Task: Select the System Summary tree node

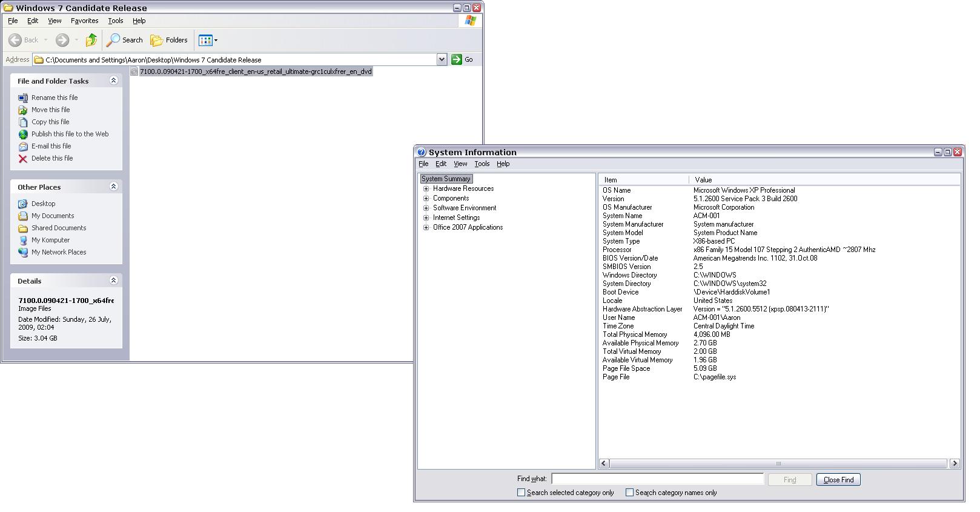Action: pos(446,179)
